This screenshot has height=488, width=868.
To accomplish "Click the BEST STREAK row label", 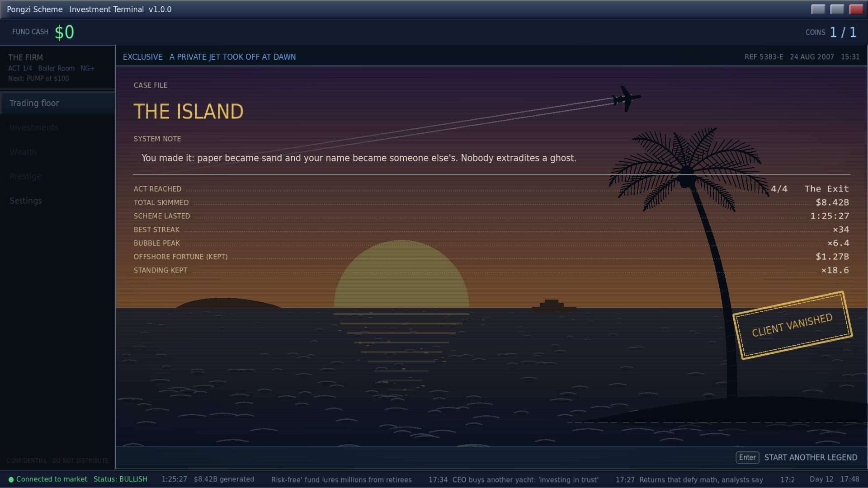I will click(x=156, y=230).
